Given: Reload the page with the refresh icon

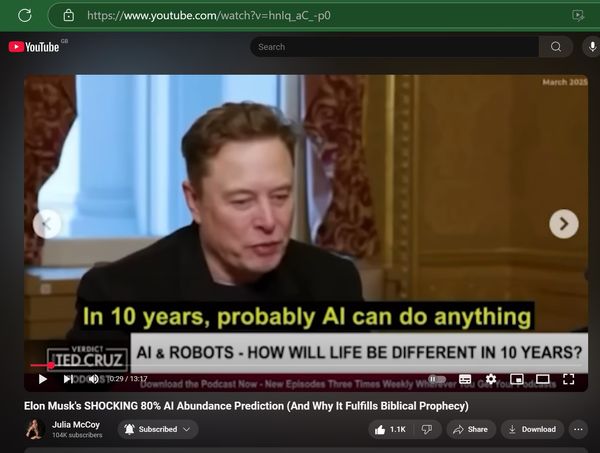Looking at the screenshot, I should pyautogui.click(x=25, y=15).
